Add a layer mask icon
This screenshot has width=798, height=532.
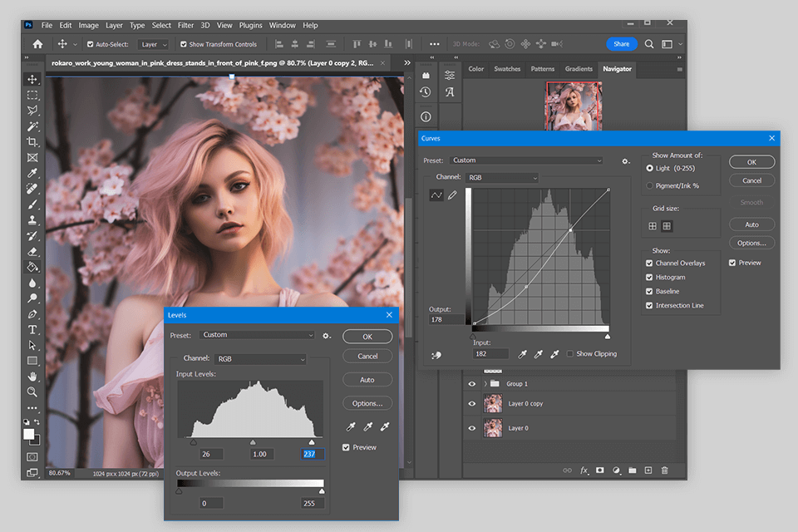[600, 470]
